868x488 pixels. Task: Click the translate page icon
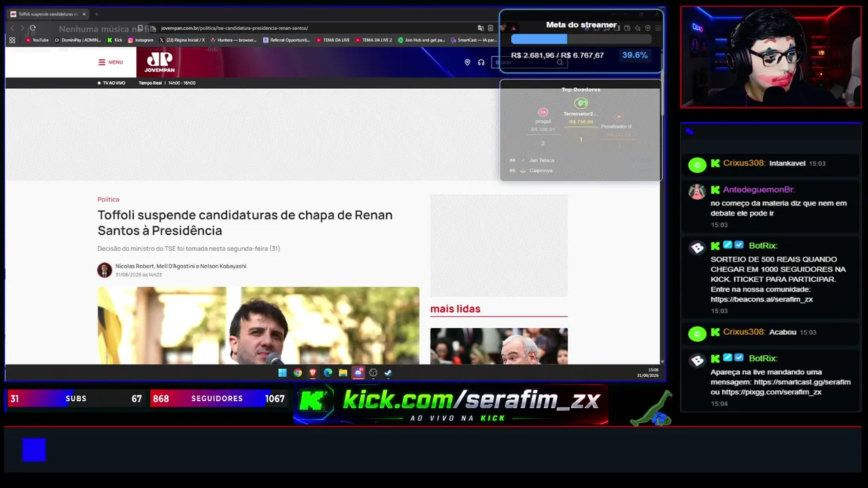tap(481, 28)
